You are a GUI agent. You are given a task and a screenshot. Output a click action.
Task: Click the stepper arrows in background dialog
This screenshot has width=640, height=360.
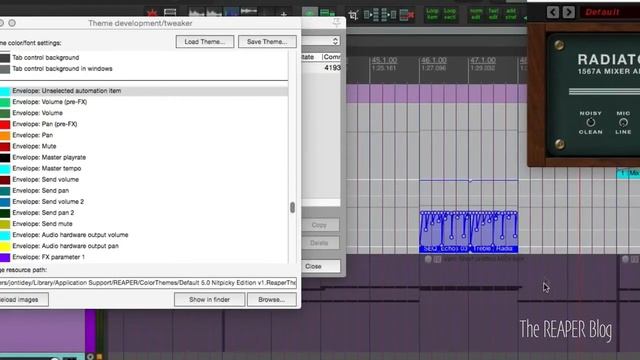click(x=335, y=41)
